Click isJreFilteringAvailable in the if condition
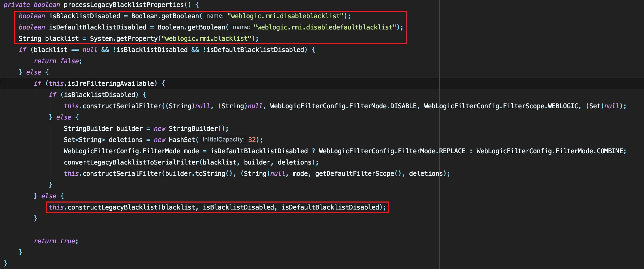Screen dimensions: 644x269 (111, 84)
